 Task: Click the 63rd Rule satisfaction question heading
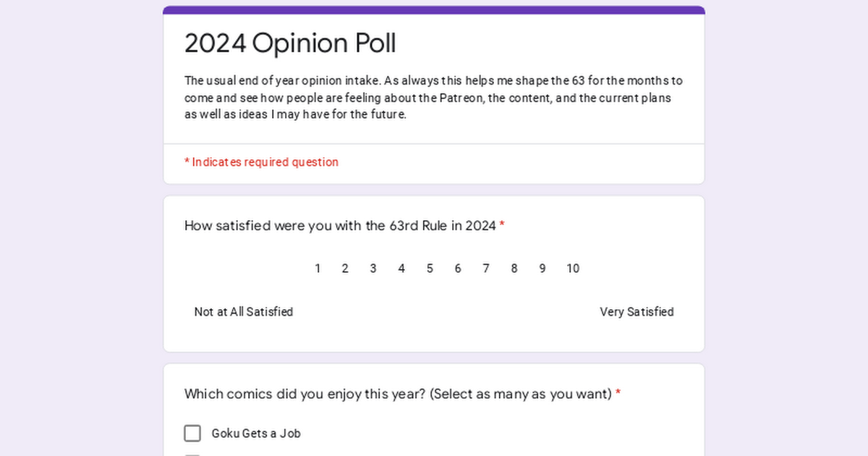coord(340,226)
